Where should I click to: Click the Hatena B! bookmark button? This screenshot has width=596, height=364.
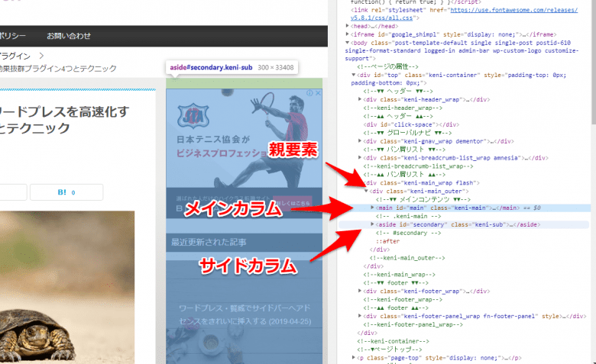(66, 192)
